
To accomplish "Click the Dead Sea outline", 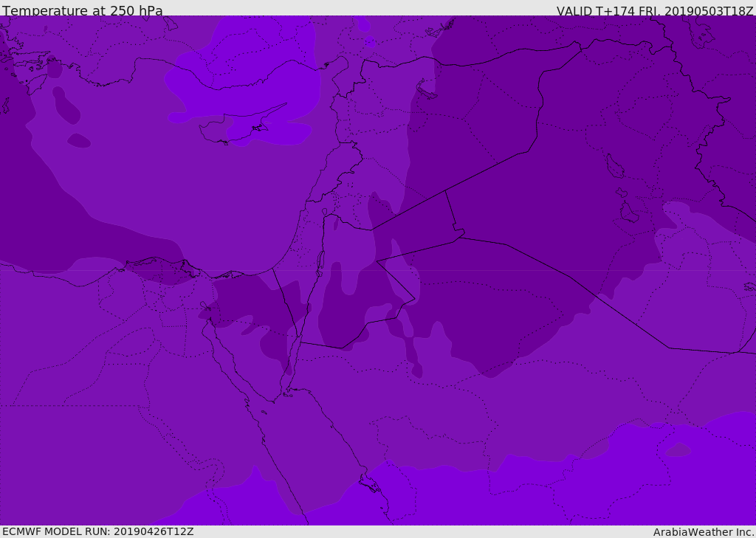I will [x=320, y=261].
